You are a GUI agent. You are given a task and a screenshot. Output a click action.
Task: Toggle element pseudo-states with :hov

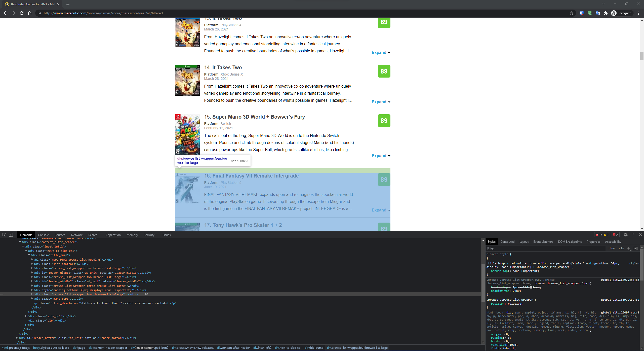[x=611, y=248]
